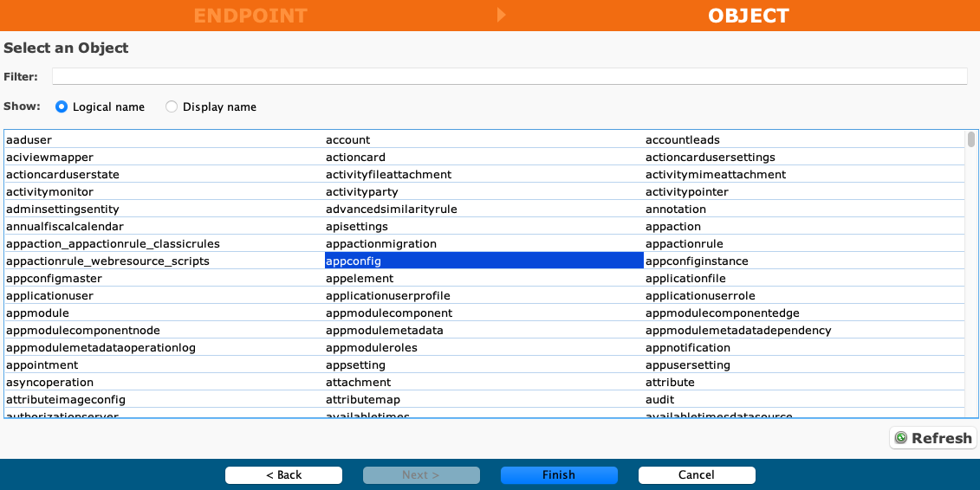Viewport: 980px width, 490px height.
Task: Pick the attachment object
Action: pos(358,383)
